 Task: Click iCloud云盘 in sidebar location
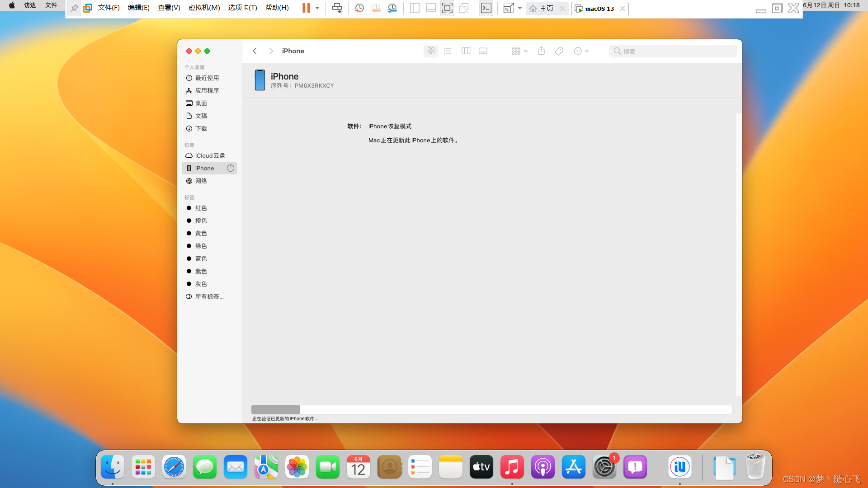pyautogui.click(x=210, y=155)
